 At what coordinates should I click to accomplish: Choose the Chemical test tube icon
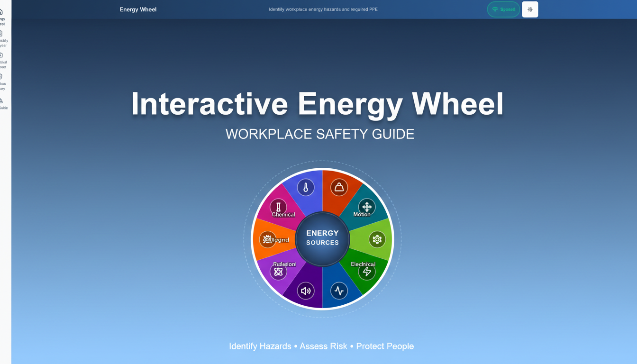click(x=278, y=207)
